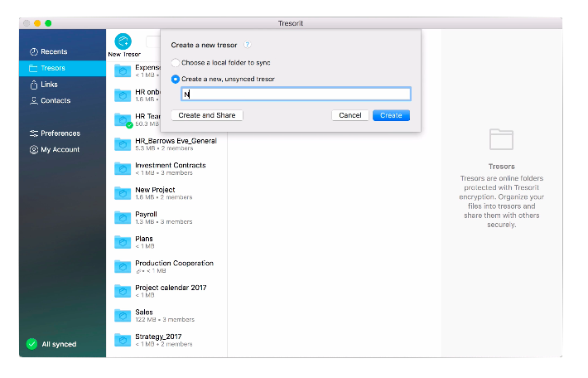
Task: Select the Sales folder icon
Action: pos(123,315)
